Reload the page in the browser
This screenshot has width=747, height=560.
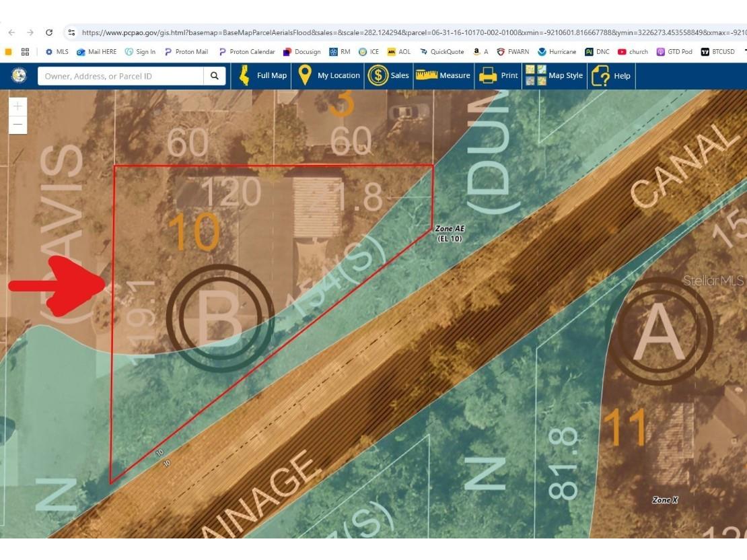pos(49,32)
